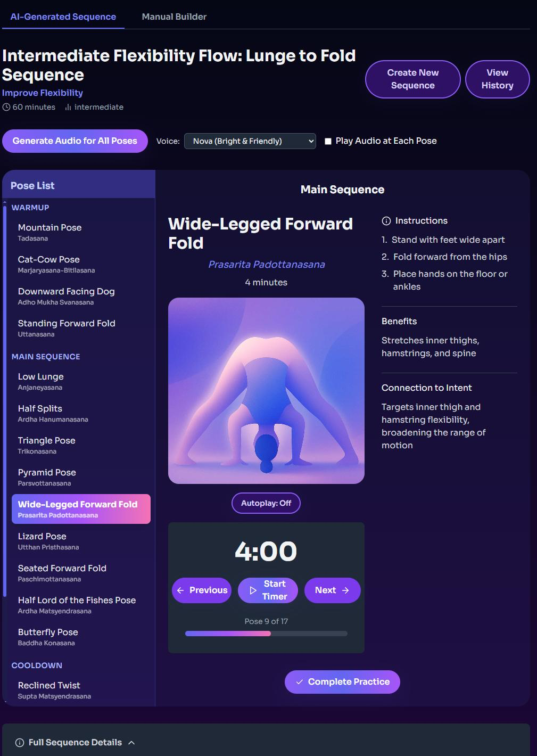
Task: Click the Wide-Legged Forward Fold illustration
Action: pos(266,391)
